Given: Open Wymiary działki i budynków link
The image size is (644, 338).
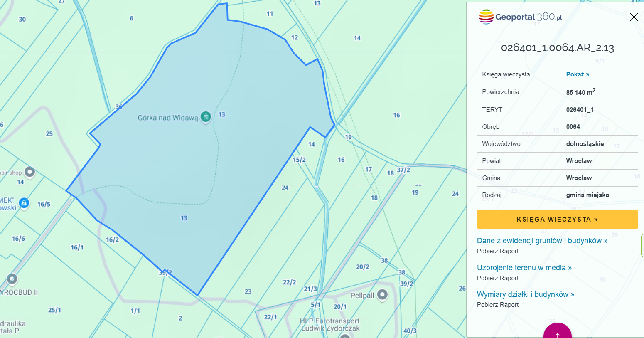Looking at the screenshot, I should (x=525, y=294).
